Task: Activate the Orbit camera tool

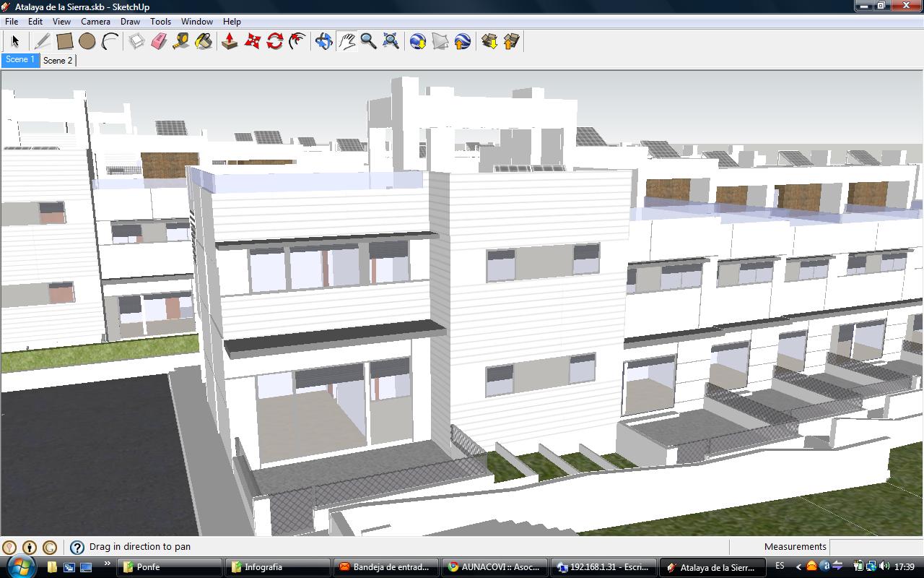Action: click(324, 41)
